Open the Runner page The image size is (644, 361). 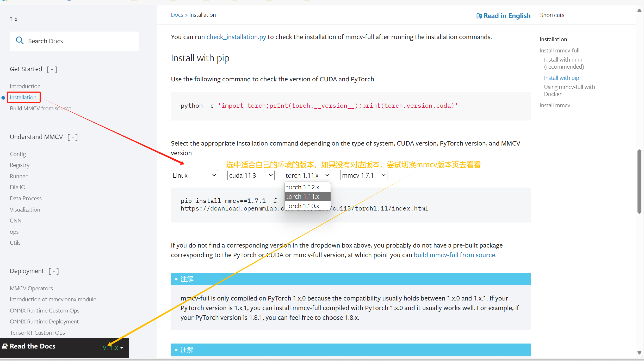[18, 176]
